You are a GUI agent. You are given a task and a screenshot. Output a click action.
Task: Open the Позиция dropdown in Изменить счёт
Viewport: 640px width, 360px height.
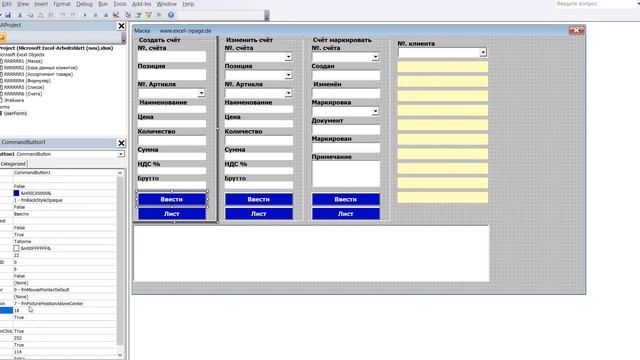tap(288, 75)
